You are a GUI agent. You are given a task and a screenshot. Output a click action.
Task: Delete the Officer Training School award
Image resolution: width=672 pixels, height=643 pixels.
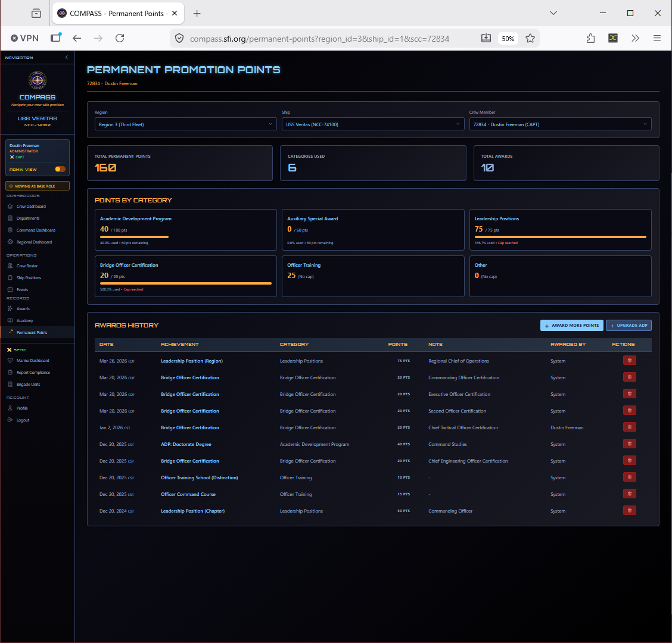point(630,477)
